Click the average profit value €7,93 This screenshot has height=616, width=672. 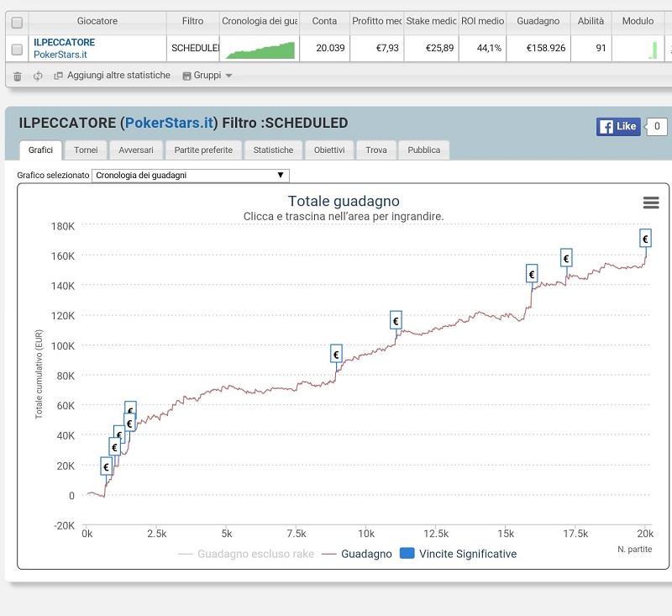pyautogui.click(x=387, y=48)
